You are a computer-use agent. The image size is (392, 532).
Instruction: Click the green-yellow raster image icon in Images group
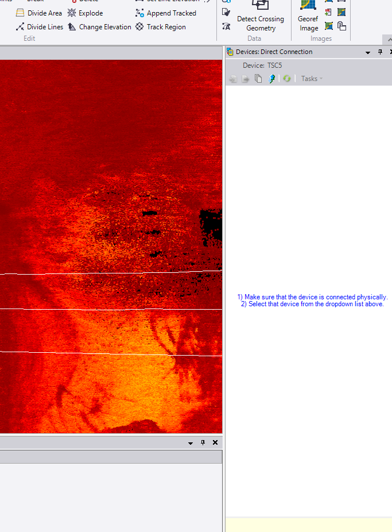point(341,12)
